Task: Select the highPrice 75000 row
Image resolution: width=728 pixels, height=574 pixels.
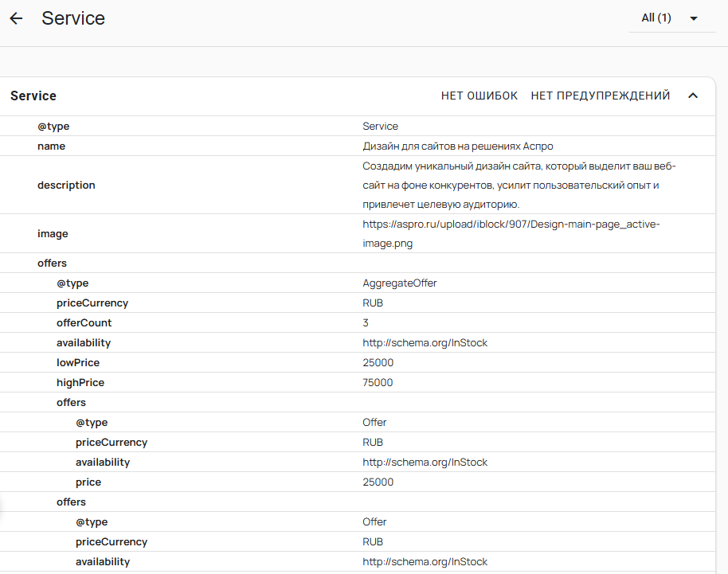Action: pyautogui.click(x=79, y=382)
